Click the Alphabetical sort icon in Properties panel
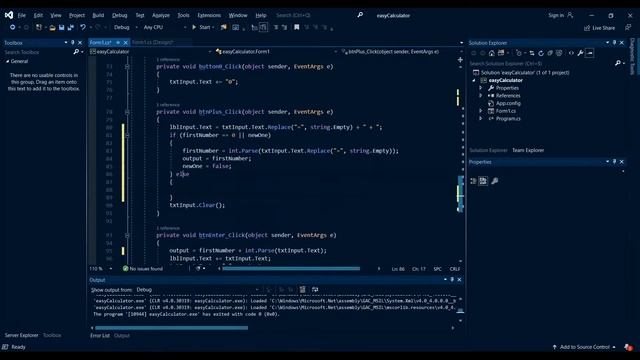 (x=483, y=181)
